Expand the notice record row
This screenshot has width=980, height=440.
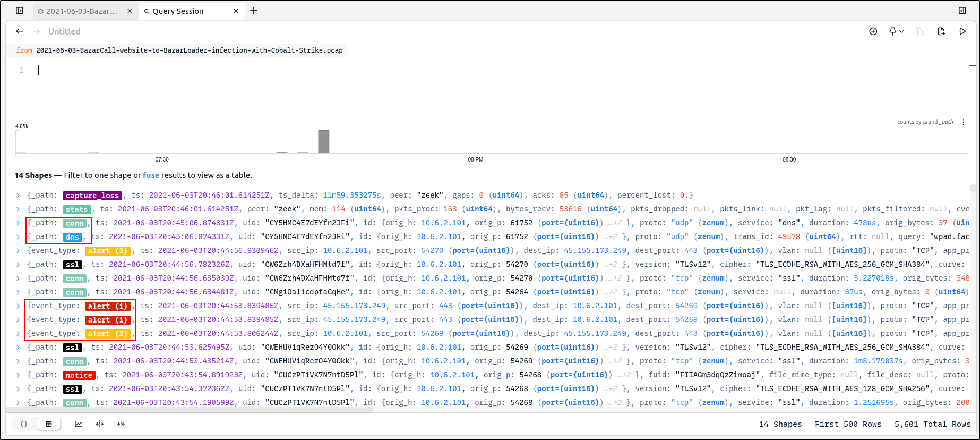(18, 375)
